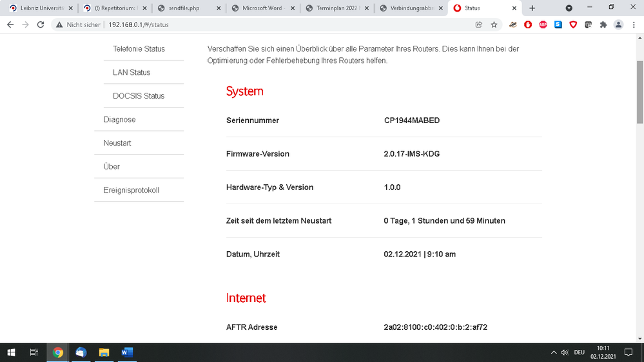Viewport: 644px width, 362px height.
Task: Close the Verbindungsabbr tab
Action: pyautogui.click(x=440, y=8)
